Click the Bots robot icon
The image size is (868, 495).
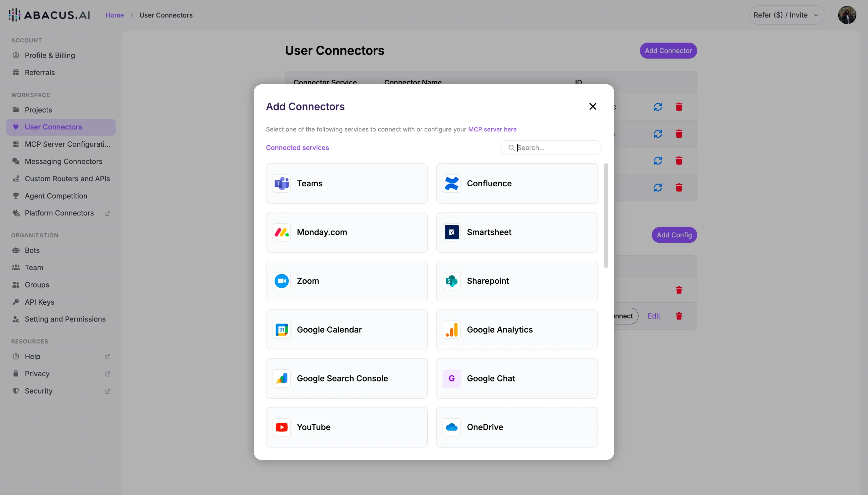[x=16, y=250]
